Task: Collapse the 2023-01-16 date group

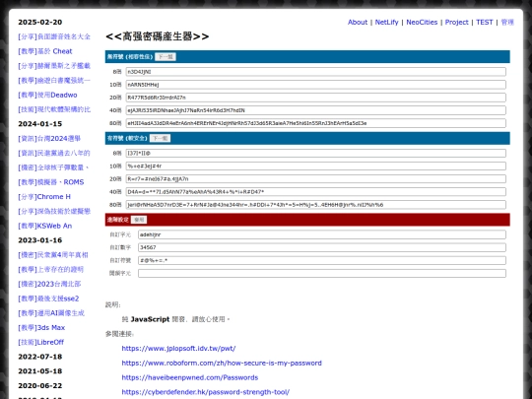Action: click(x=40, y=240)
